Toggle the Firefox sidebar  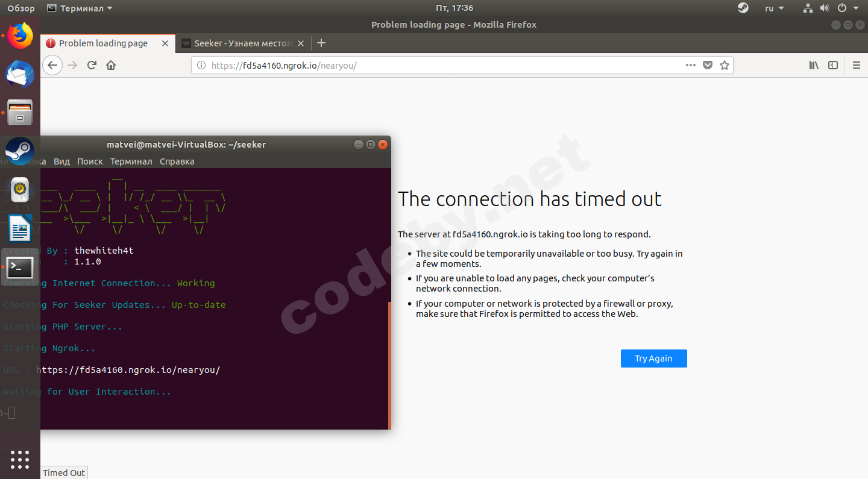[833, 65]
